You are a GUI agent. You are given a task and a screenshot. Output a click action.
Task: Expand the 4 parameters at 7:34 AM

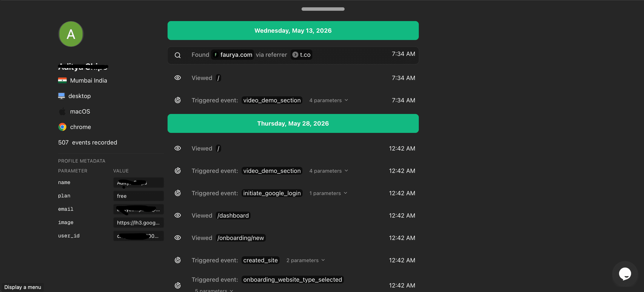(x=328, y=100)
